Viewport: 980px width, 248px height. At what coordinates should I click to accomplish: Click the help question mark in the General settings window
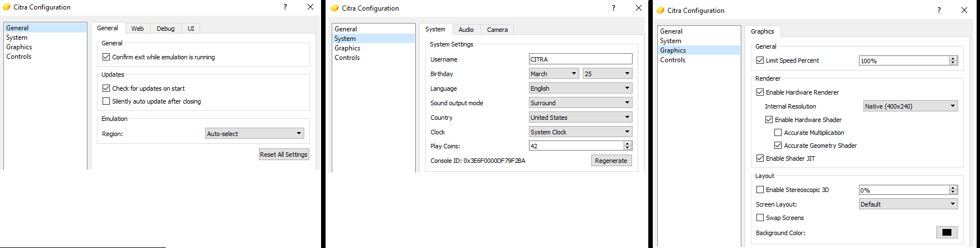(x=285, y=7)
